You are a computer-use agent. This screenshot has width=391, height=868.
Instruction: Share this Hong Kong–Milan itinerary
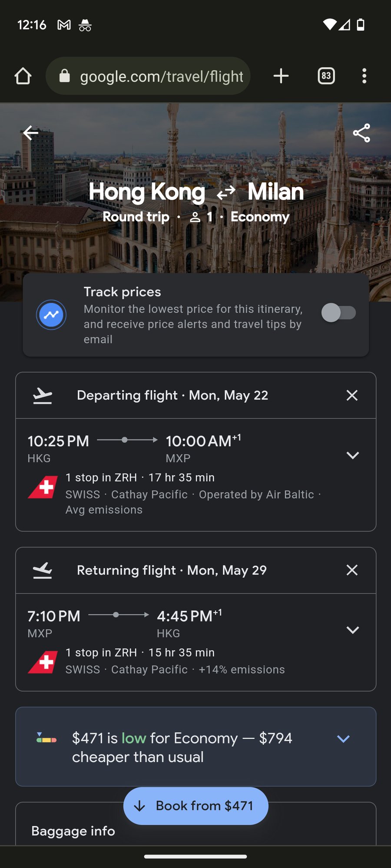[x=361, y=133]
